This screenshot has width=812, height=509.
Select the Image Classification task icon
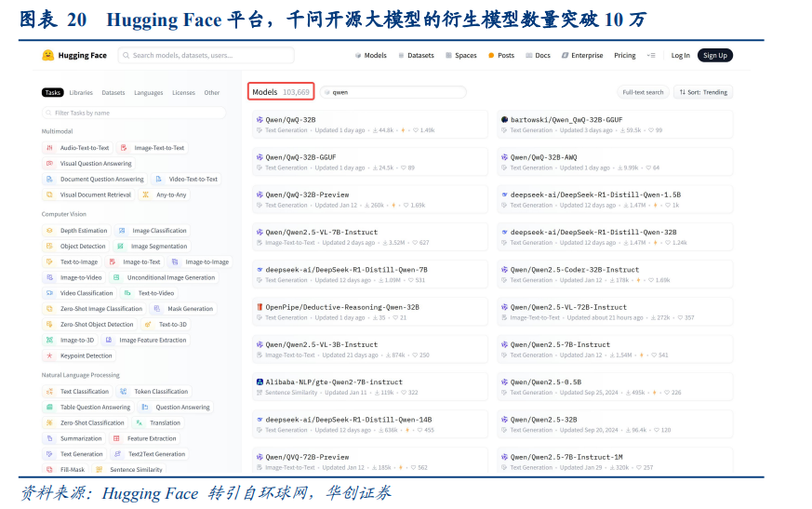coord(122,231)
